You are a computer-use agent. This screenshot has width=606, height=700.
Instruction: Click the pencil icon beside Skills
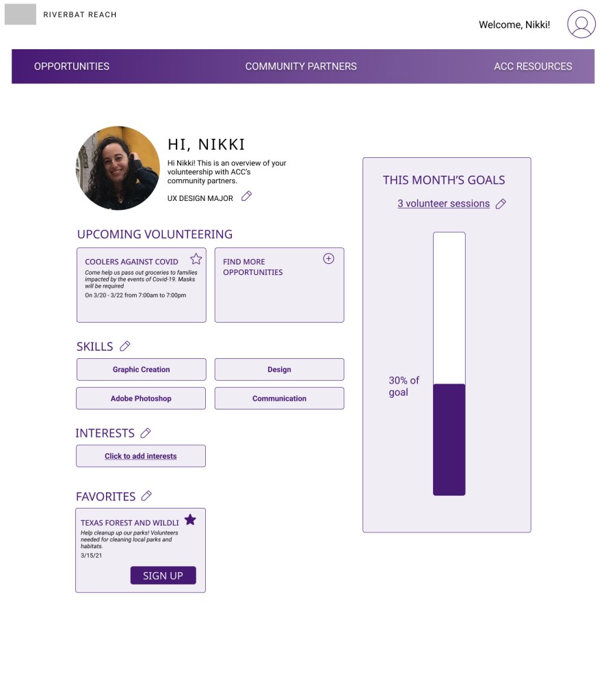(x=125, y=347)
